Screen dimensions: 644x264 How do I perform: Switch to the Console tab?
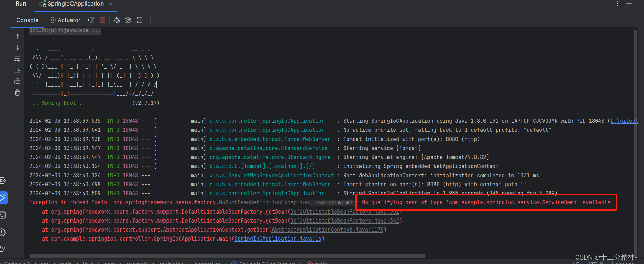point(27,20)
